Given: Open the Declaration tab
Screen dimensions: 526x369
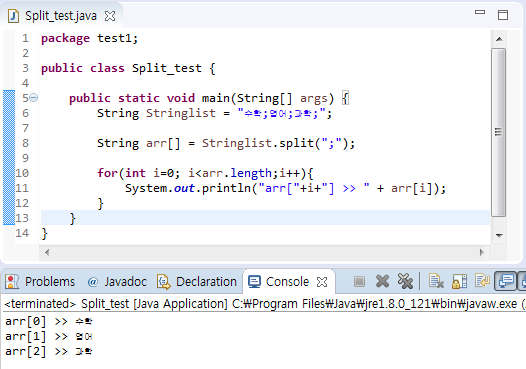Looking at the screenshot, I should (x=197, y=282).
